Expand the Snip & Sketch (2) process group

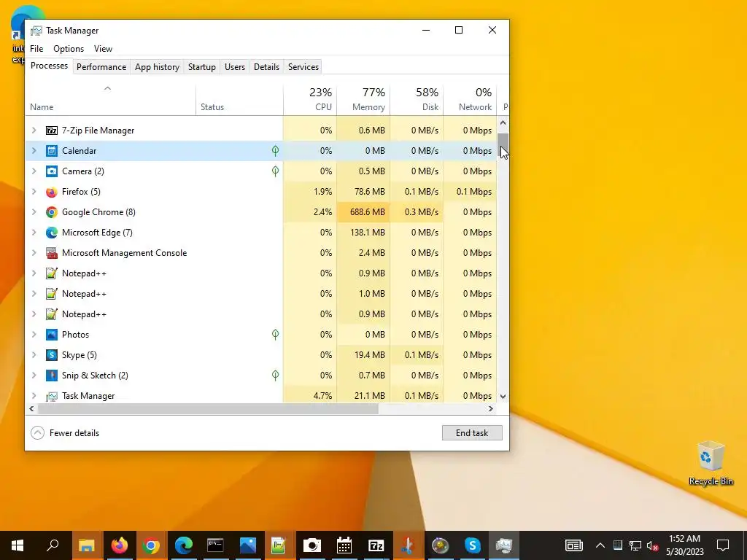[34, 376]
